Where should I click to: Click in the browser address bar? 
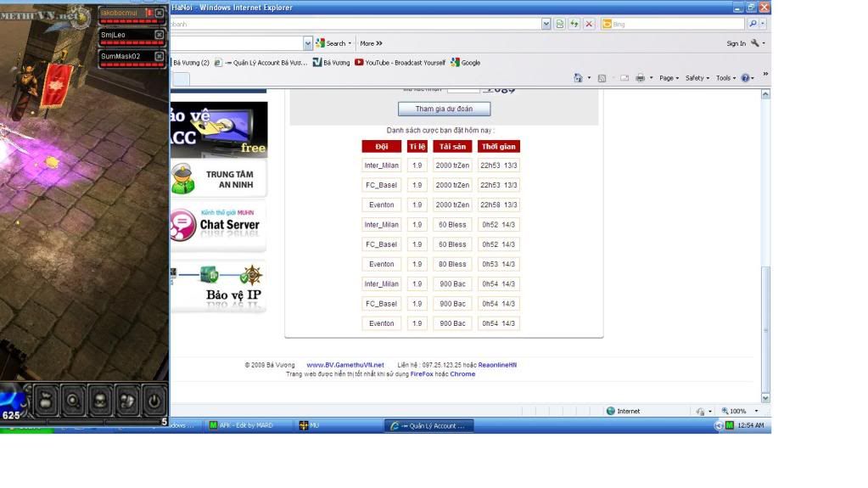356,24
